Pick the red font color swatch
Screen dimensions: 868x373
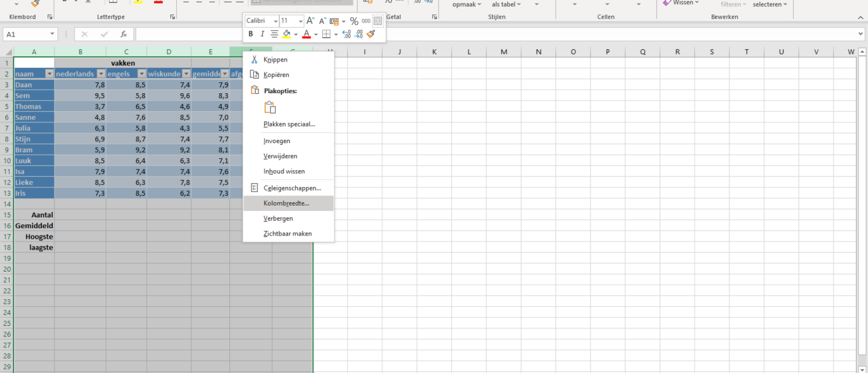click(306, 36)
